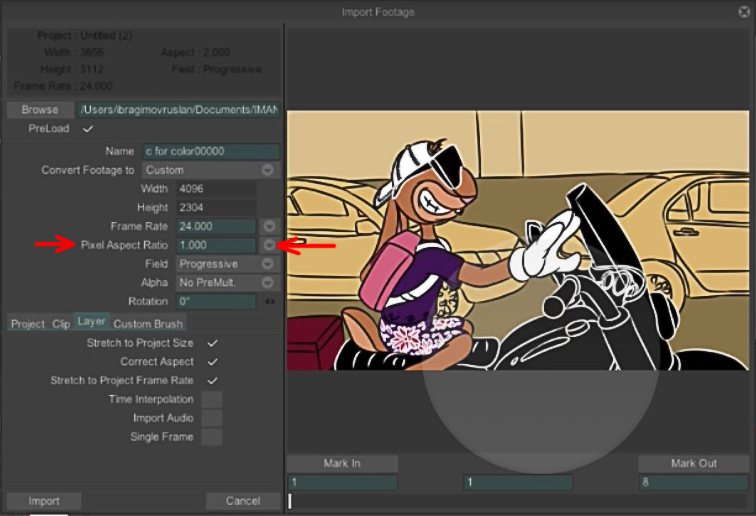Toggle the Correct Aspect checkbox

pyautogui.click(x=212, y=362)
